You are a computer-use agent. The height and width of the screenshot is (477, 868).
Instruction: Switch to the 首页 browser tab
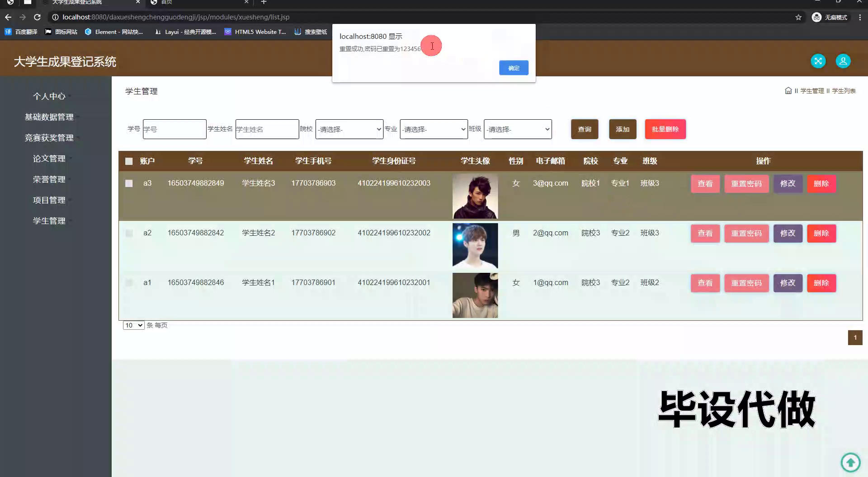coord(199,2)
